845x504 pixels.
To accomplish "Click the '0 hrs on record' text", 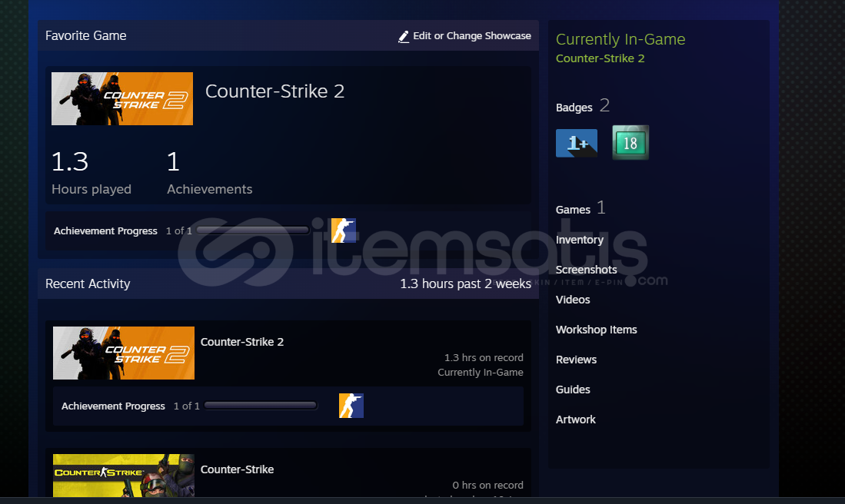I will pos(487,485).
